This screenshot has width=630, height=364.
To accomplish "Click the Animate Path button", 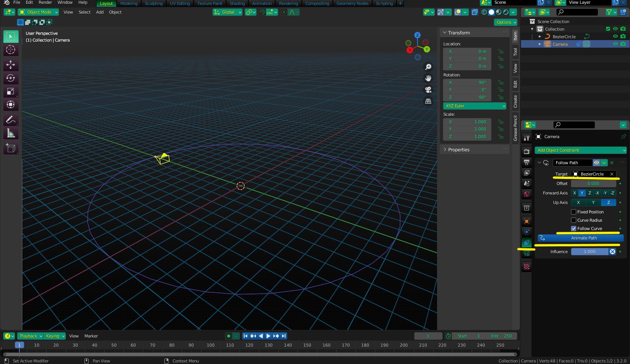I will click(x=580, y=238).
